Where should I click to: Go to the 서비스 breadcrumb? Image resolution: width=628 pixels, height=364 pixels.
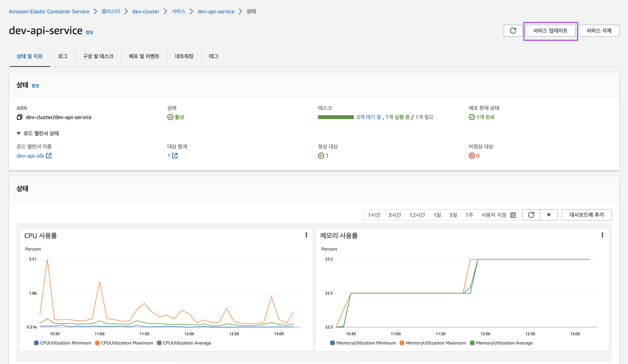tap(179, 11)
